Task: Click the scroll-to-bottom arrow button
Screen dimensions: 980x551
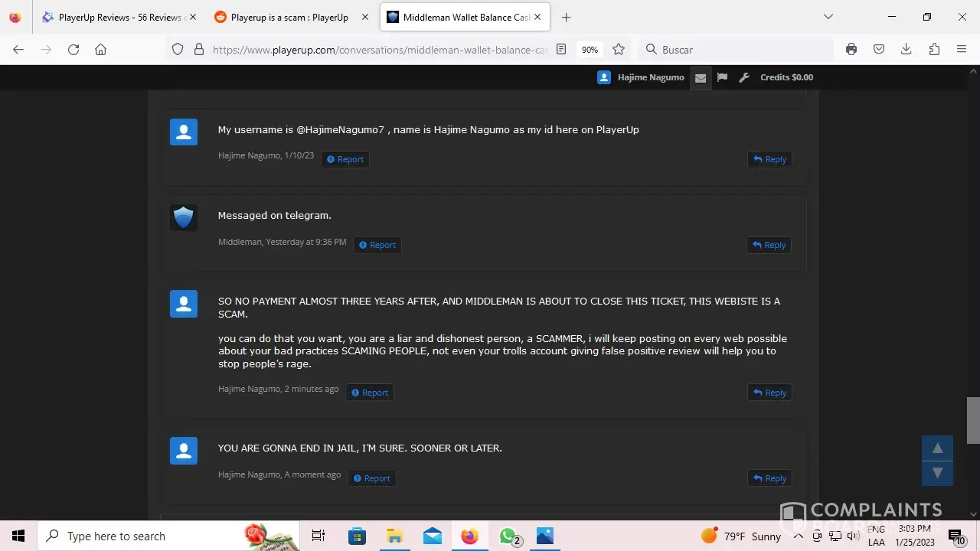Action: 937,473
